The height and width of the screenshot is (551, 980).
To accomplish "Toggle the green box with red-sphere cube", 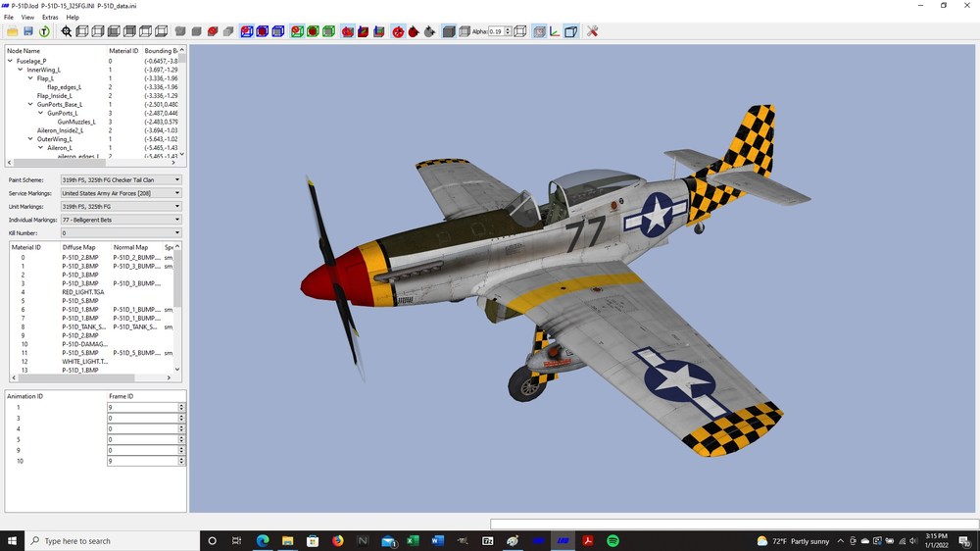I will [x=297, y=31].
